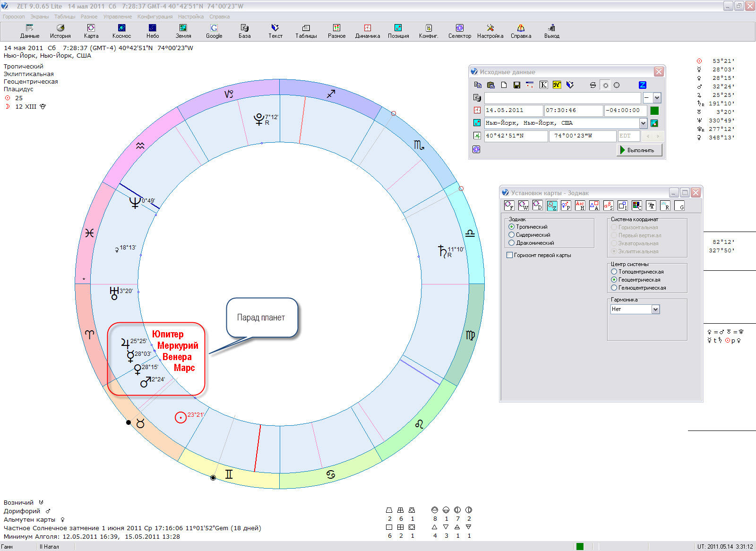This screenshot has width=756, height=551.
Task: Open the Селектор toolbar tool
Action: coord(459,31)
